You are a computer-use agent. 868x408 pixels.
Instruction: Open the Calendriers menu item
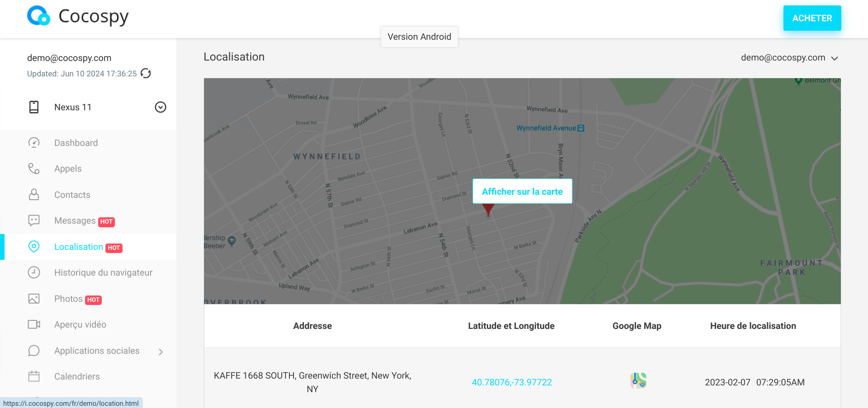tap(77, 376)
